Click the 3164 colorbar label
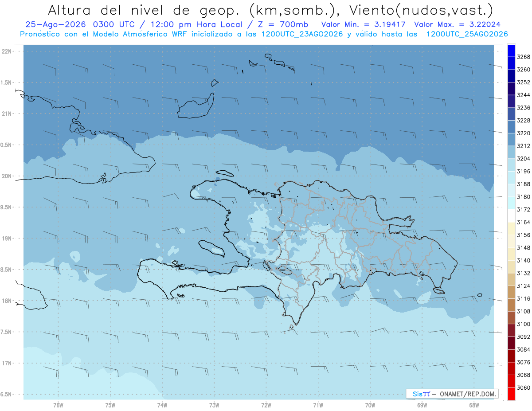 coord(523,222)
